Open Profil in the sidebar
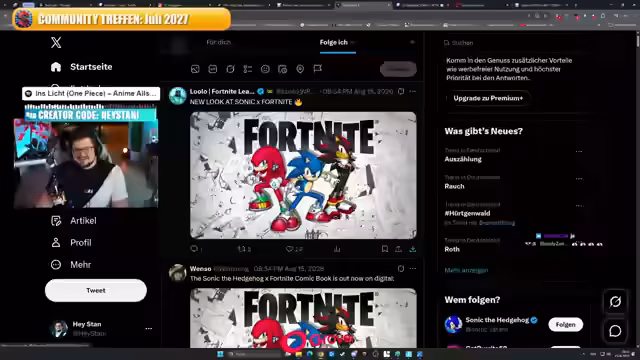The height and width of the screenshot is (360, 640). (x=71, y=243)
